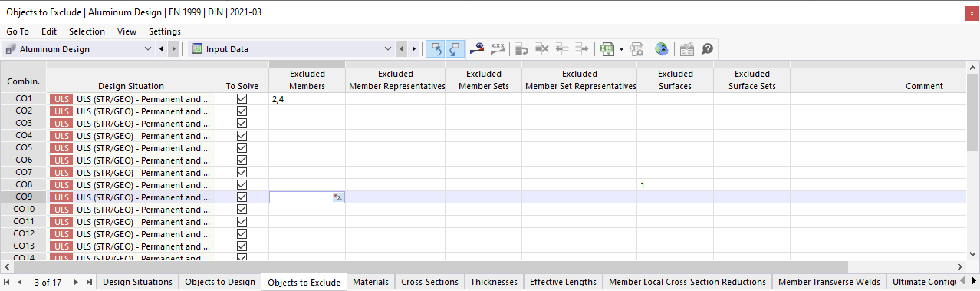Switch to the Member Transverse Welds tab
This screenshot has width=980, height=291.
click(x=829, y=282)
